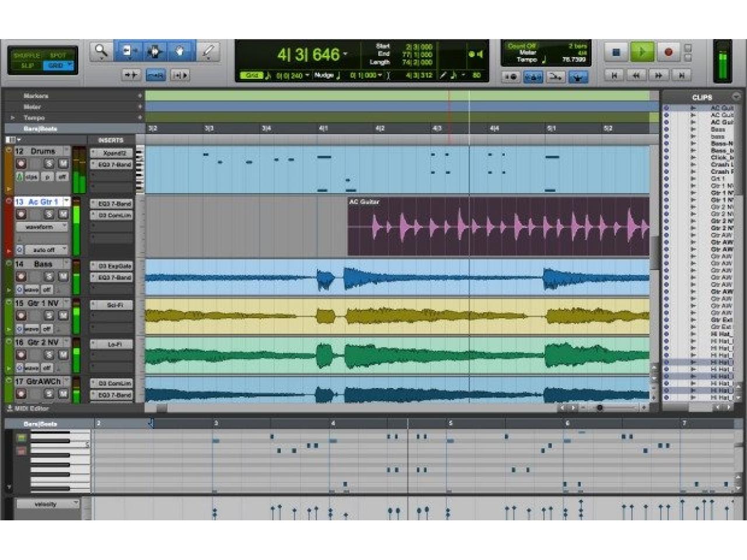Screen dimensions: 747x560
Task: Go to End transport button
Action: tap(681, 75)
